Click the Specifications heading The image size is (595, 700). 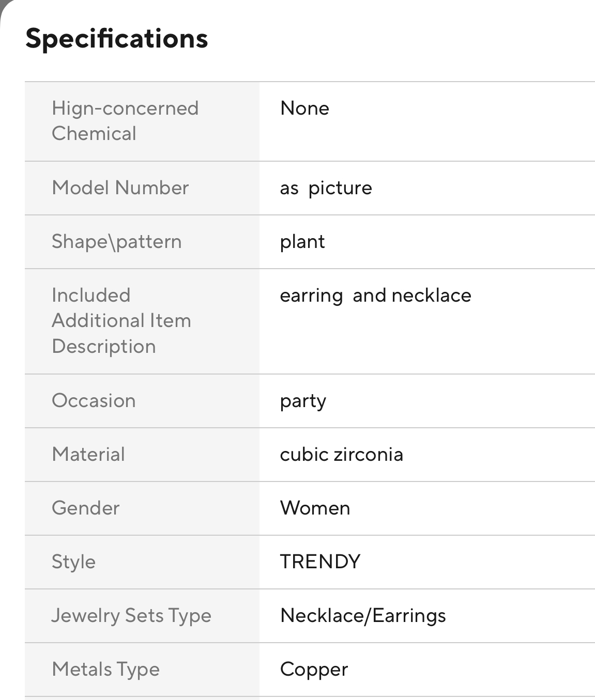(116, 39)
